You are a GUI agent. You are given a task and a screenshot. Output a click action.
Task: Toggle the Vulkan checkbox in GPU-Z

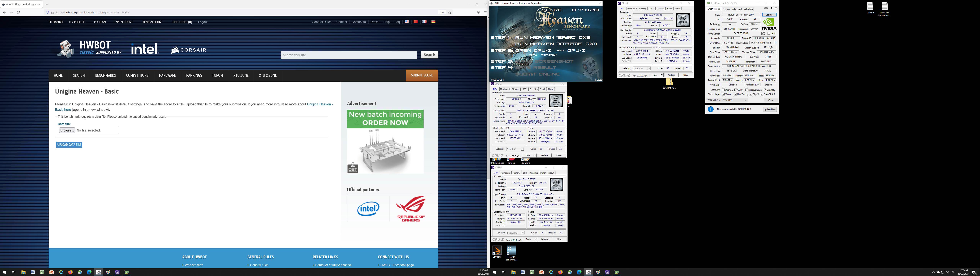724,94
